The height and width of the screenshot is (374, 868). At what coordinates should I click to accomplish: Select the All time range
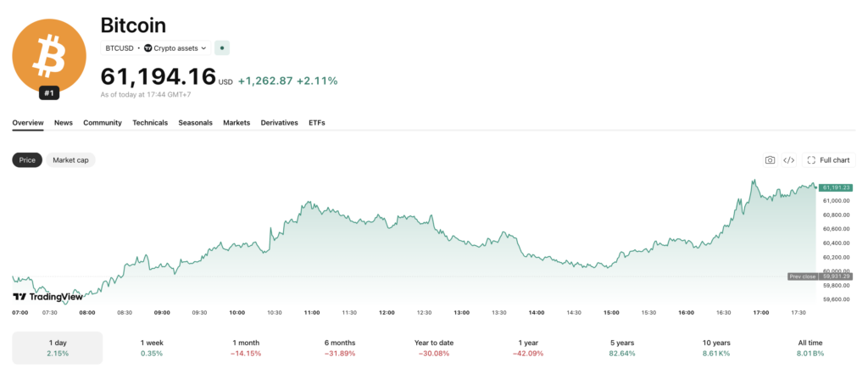810,348
